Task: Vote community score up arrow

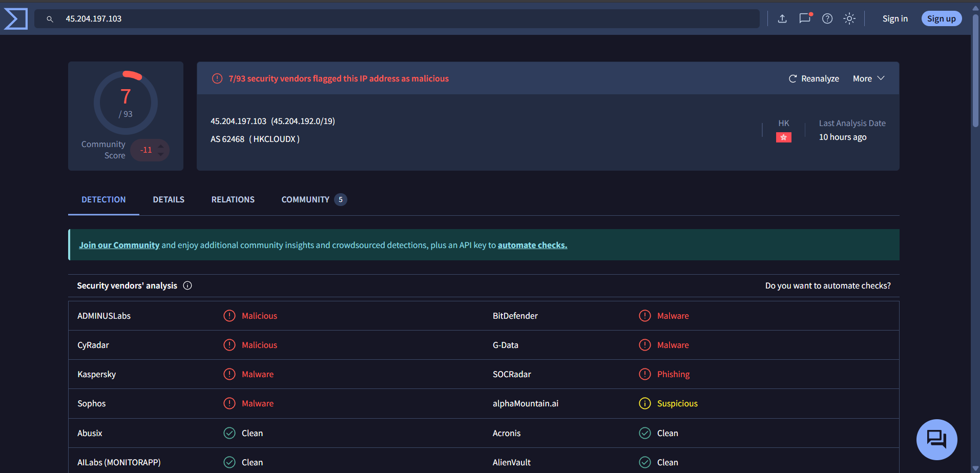Action: [x=161, y=146]
